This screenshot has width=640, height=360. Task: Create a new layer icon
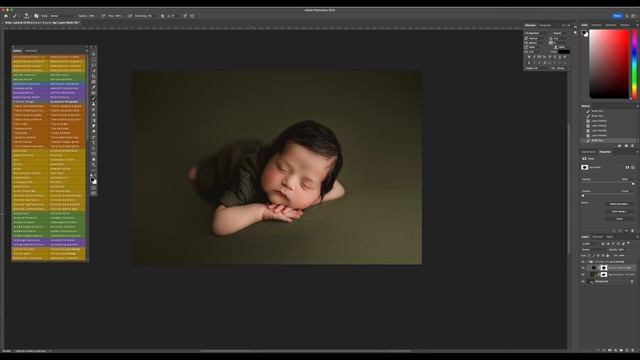click(627, 350)
